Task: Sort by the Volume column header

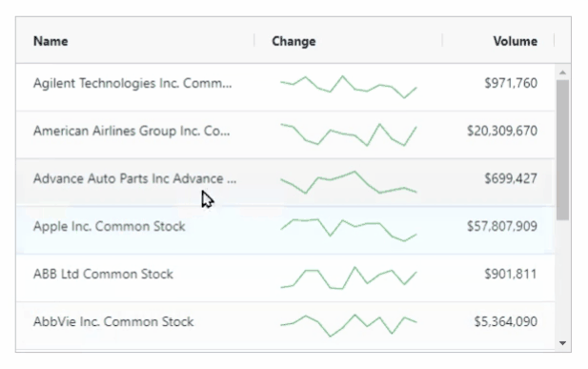Action: pyautogui.click(x=516, y=41)
